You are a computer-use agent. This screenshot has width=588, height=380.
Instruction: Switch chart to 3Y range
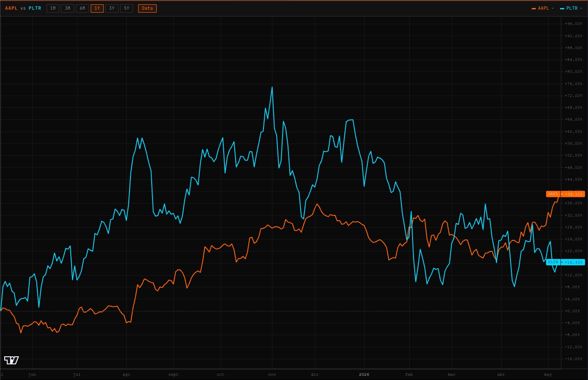point(112,8)
